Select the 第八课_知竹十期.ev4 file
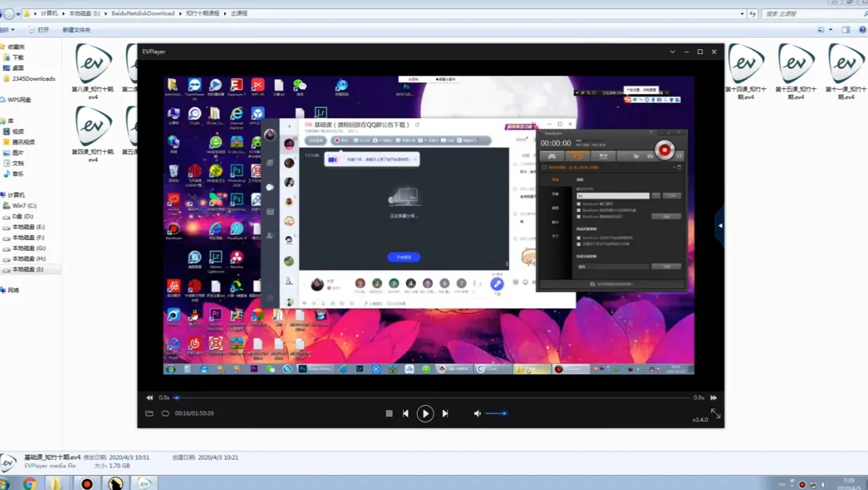This screenshot has width=868, height=490. 93,72
